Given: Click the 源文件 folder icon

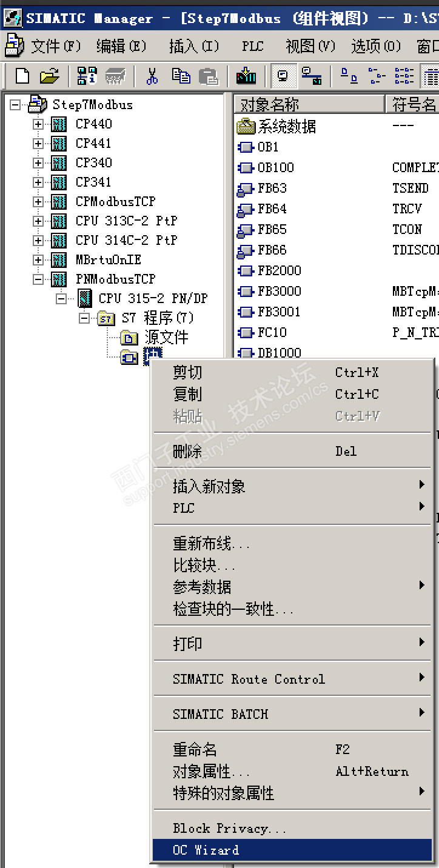Looking at the screenshot, I should click(x=129, y=338).
